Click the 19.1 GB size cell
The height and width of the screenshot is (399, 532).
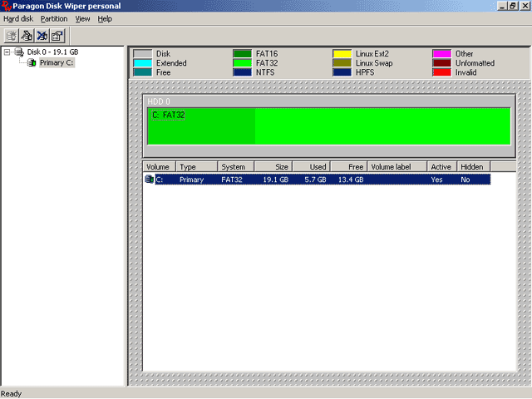pyautogui.click(x=275, y=180)
